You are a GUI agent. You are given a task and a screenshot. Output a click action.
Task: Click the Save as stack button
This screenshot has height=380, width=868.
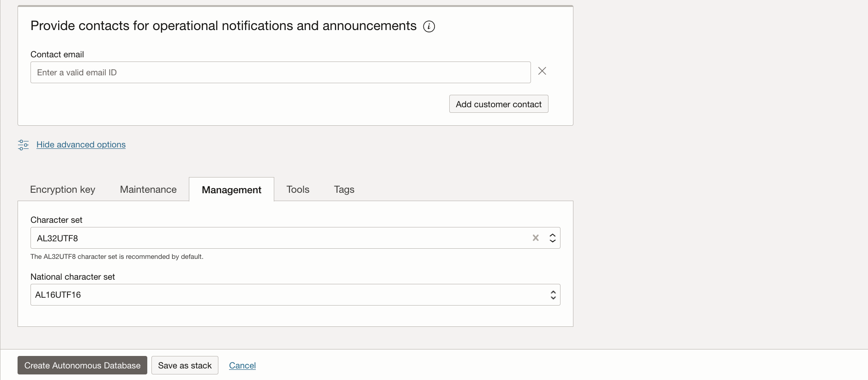pos(185,366)
